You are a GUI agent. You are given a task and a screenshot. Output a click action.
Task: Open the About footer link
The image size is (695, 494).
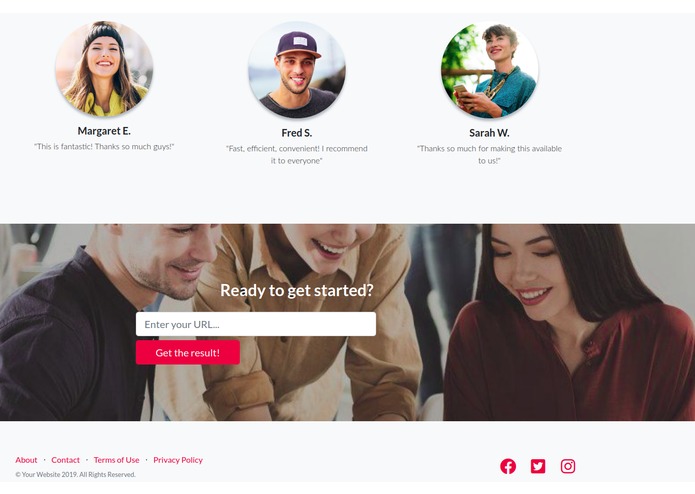(x=26, y=460)
